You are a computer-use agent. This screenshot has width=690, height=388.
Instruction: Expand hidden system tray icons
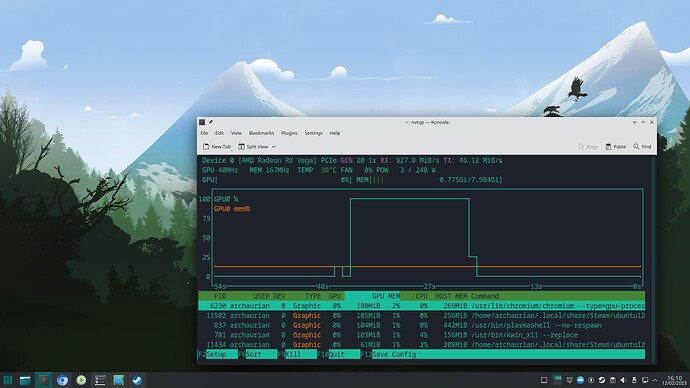click(x=655, y=380)
